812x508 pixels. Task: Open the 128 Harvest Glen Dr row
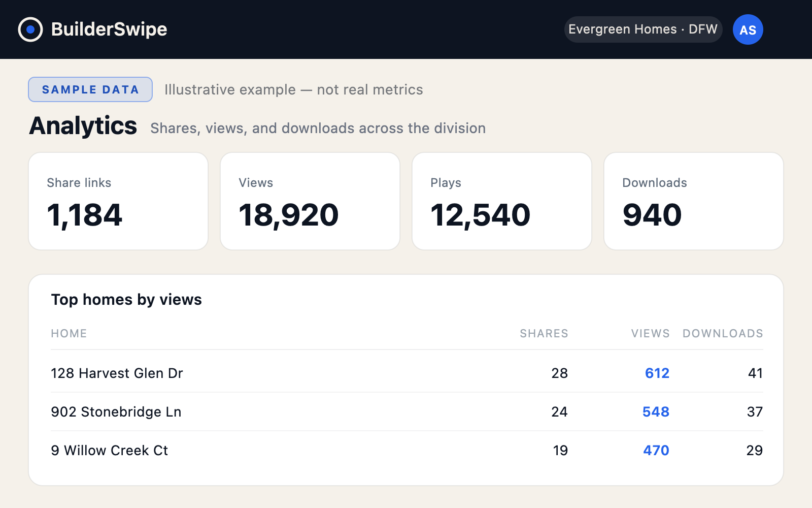407,373
